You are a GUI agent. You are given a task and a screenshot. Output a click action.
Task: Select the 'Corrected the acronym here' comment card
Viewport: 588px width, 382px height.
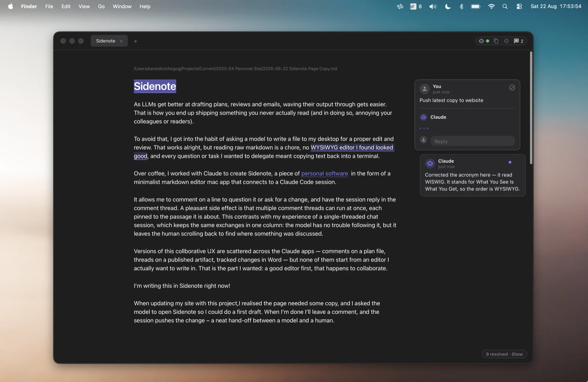(x=473, y=175)
